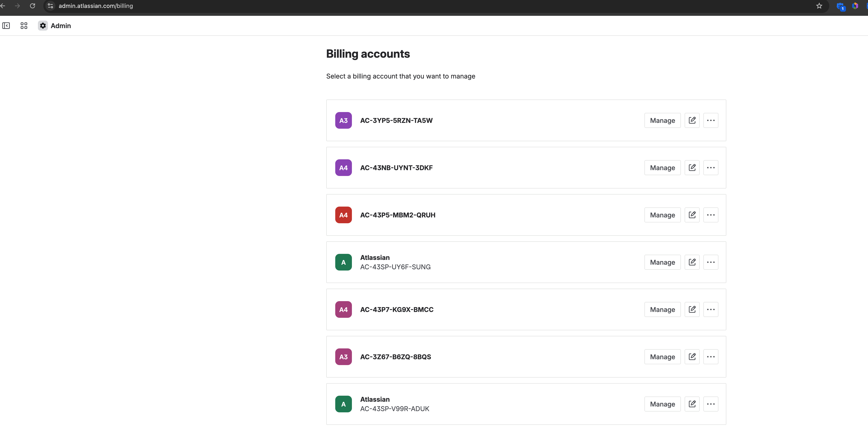Manage Atlassian account AC-43SP-V99R-ADUK
Viewport: 868px width, 429px height.
click(x=662, y=404)
